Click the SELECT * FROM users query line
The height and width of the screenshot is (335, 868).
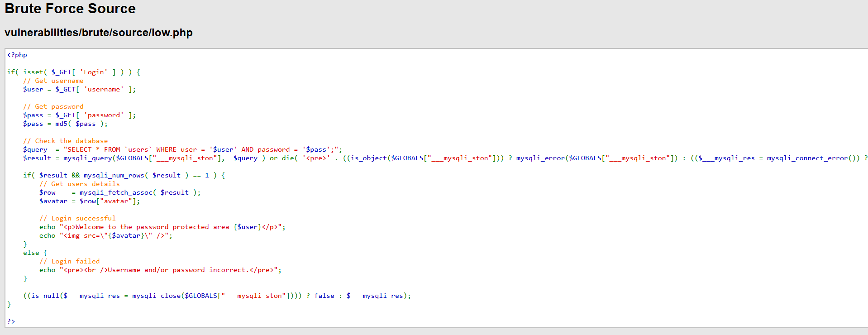(x=182, y=149)
